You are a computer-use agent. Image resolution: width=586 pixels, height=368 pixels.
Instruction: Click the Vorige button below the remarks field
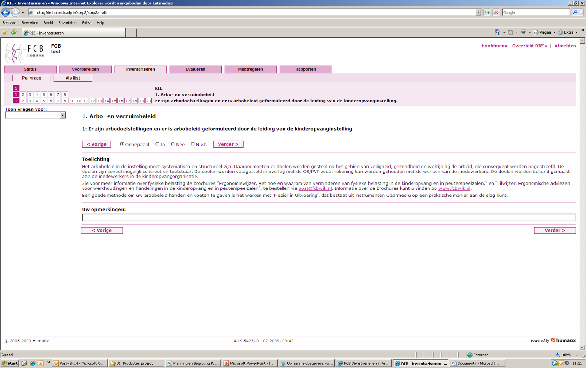coord(102,230)
